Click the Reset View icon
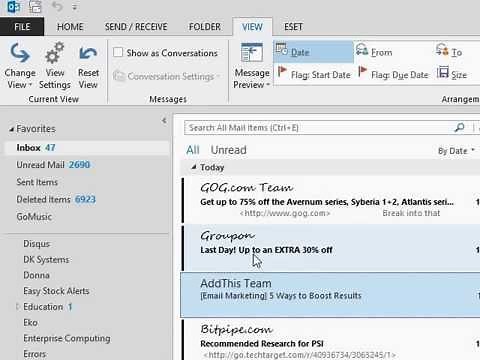The height and width of the screenshot is (360, 480). 88,54
